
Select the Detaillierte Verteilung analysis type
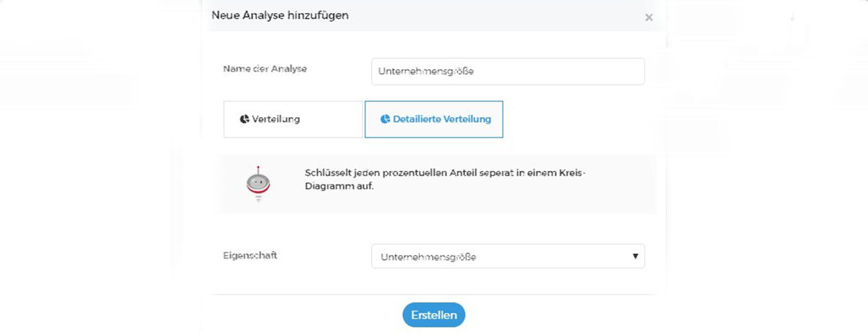(434, 119)
